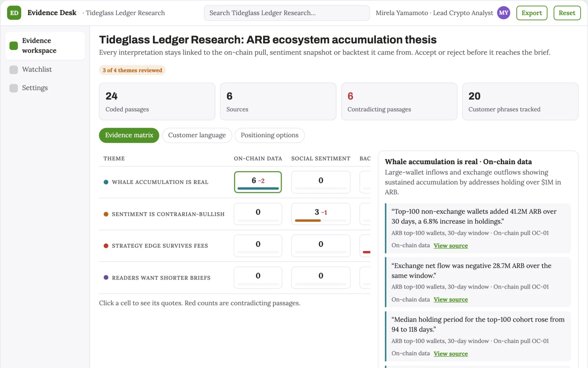Select Readers want shorter briefs social cell
Image resolution: width=588 pixels, height=368 pixels.
[x=321, y=277]
